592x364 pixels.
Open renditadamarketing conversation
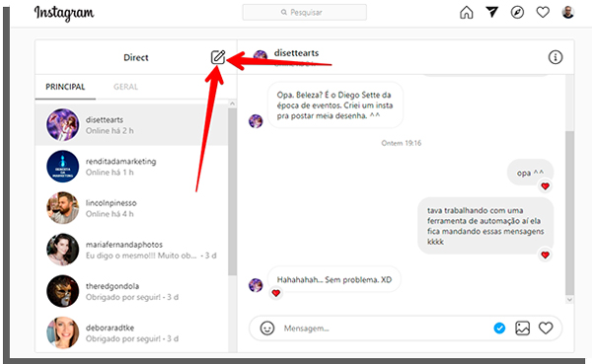pyautogui.click(x=131, y=167)
